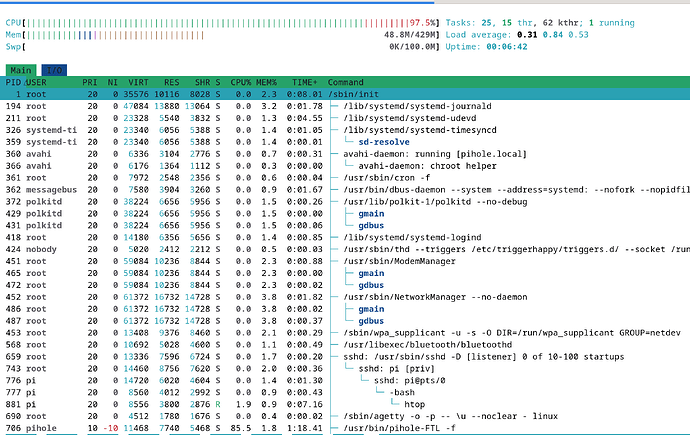The width and height of the screenshot is (690, 435).
Task: Click the R state of htop row
Action: point(218,404)
